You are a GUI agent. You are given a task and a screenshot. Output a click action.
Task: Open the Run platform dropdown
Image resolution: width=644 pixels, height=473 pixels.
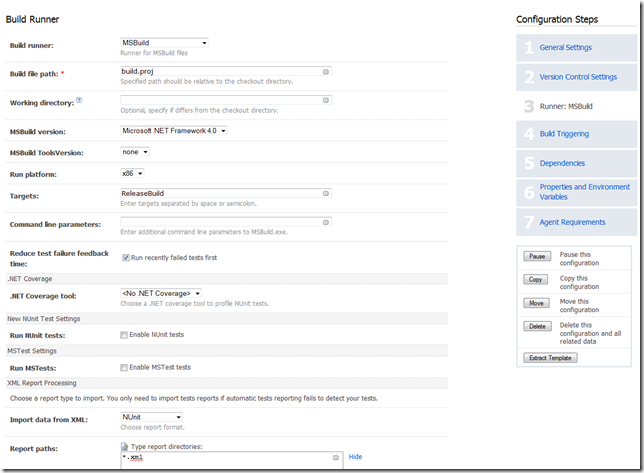[132, 173]
